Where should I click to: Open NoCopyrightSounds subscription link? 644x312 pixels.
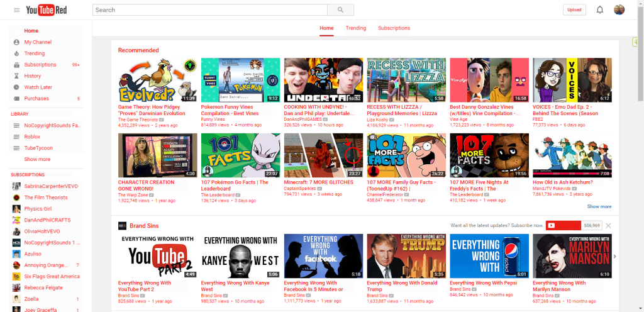click(x=52, y=243)
